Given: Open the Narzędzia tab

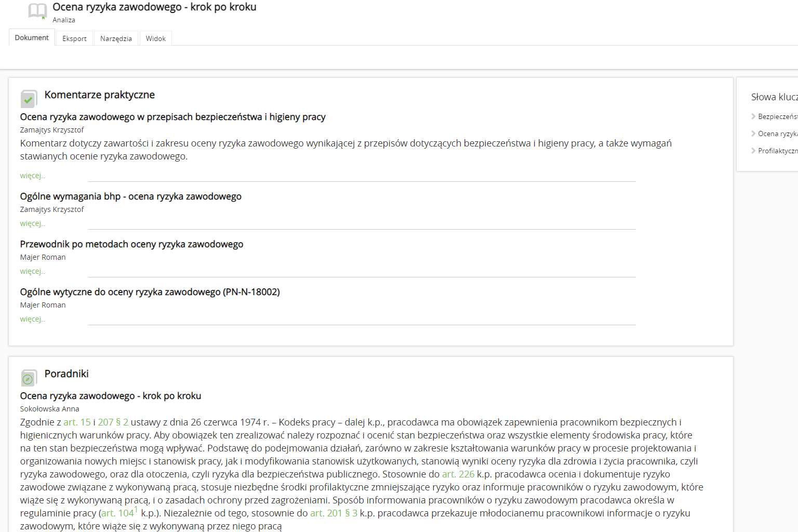Looking at the screenshot, I should (116, 38).
